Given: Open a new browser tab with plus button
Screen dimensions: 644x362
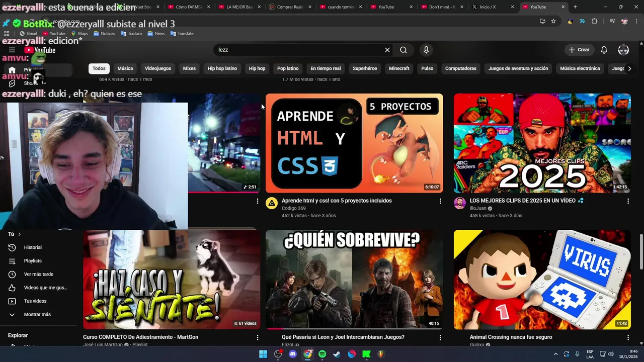Looking at the screenshot, I should (575, 7).
